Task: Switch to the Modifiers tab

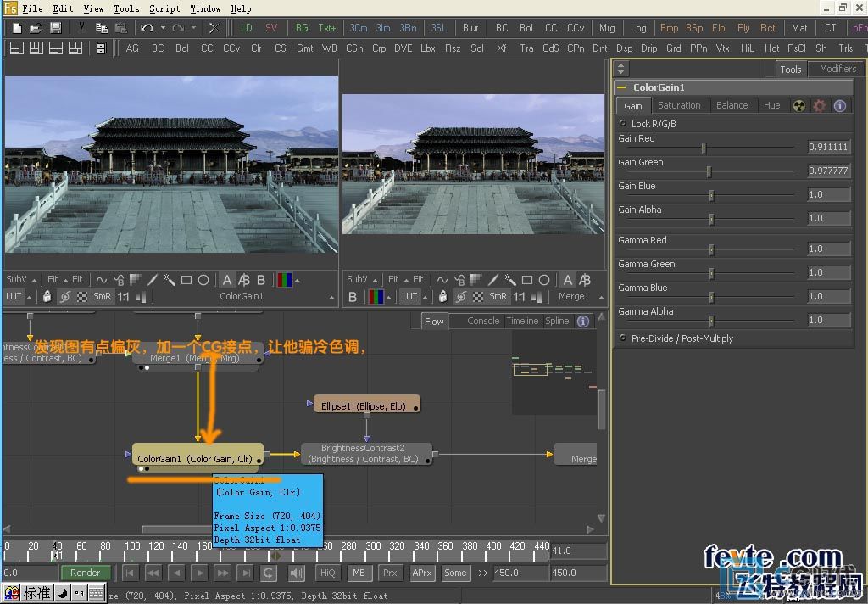Action: (837, 69)
